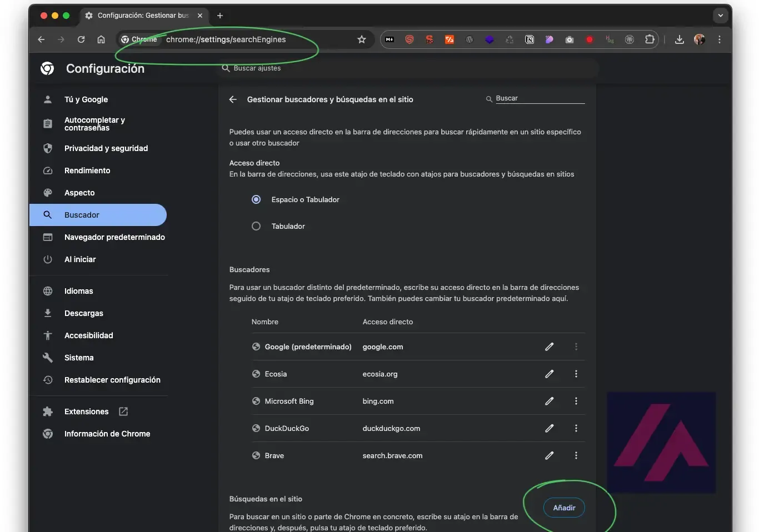This screenshot has height=532, width=759.
Task: Open the Aspecto section
Action: (x=98, y=193)
